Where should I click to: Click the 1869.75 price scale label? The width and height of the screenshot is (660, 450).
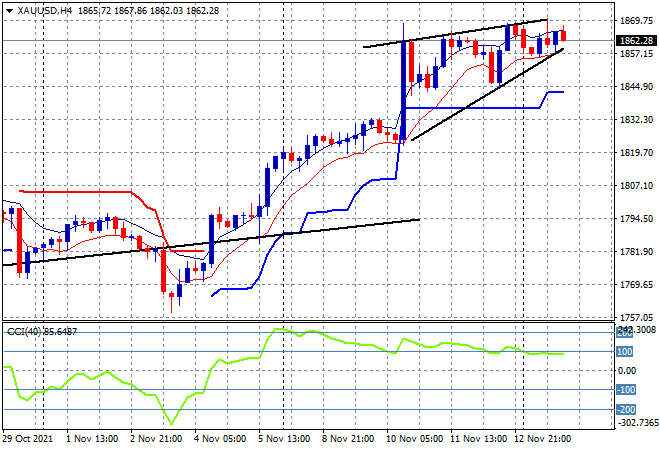coord(636,20)
